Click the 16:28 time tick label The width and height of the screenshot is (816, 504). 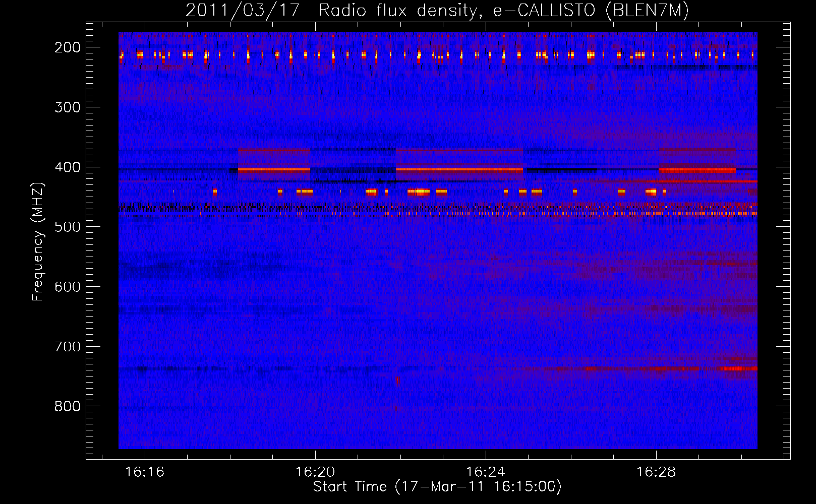(656, 472)
